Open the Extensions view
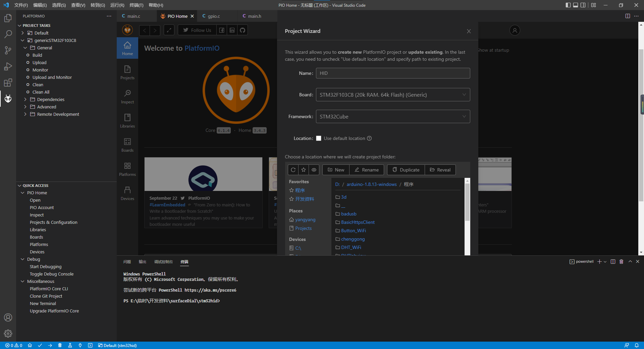Viewport: 644px width, 349px height. click(x=8, y=83)
